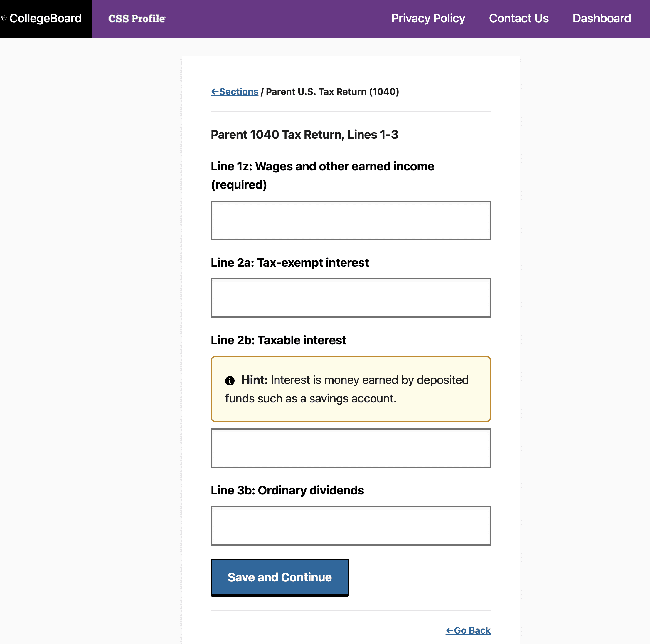Screen dimensions: 650x644
Task: Follow the Go Back link
Action: [468, 630]
